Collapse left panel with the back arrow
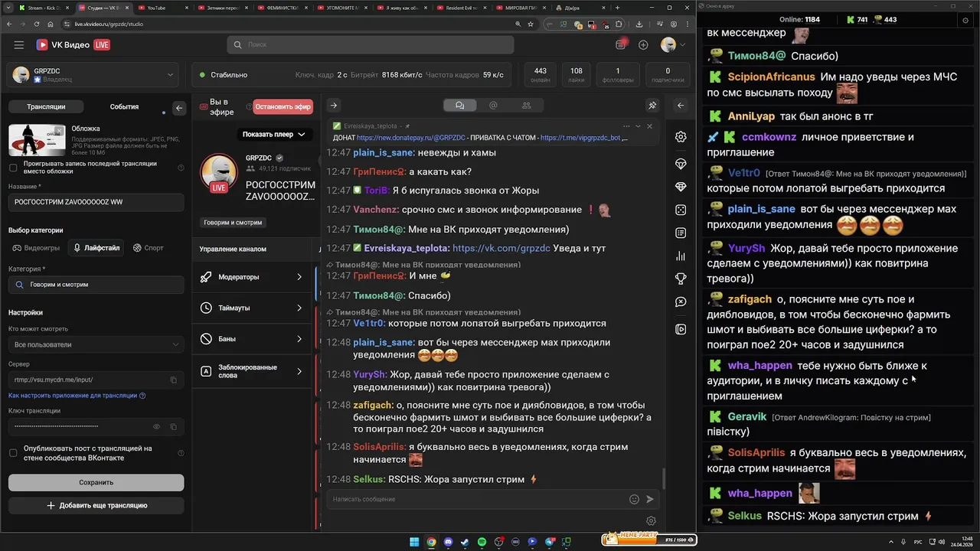The width and height of the screenshot is (980, 551). pyautogui.click(x=179, y=108)
